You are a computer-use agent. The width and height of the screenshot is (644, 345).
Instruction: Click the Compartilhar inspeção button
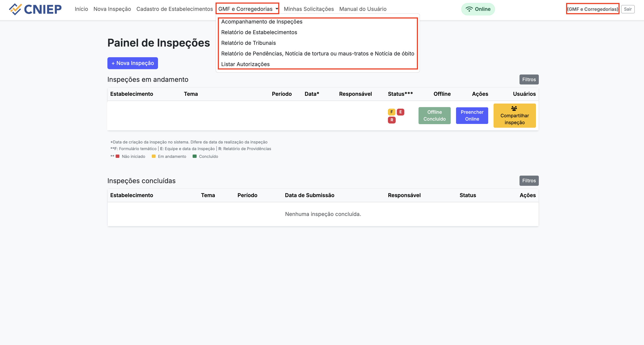(514, 116)
